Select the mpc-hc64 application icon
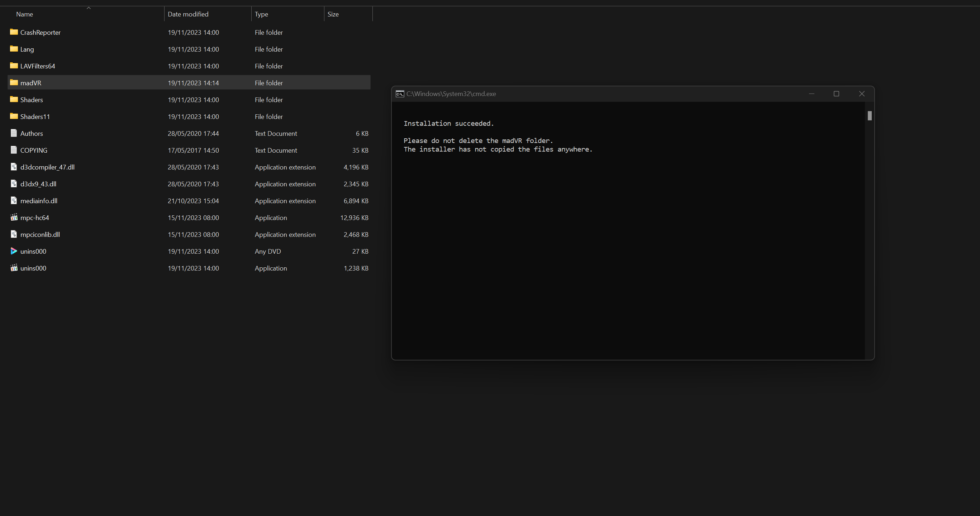The height and width of the screenshot is (516, 980). click(14, 218)
